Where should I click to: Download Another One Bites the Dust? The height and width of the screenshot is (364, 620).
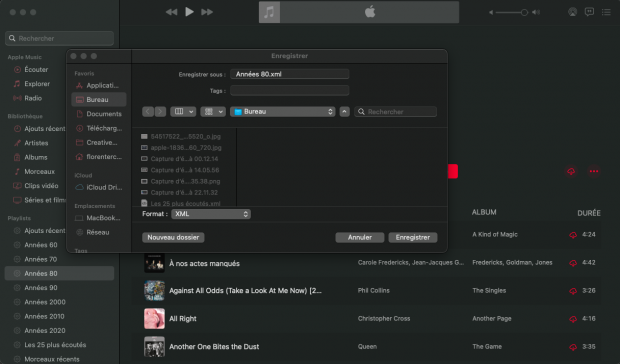pos(573,347)
